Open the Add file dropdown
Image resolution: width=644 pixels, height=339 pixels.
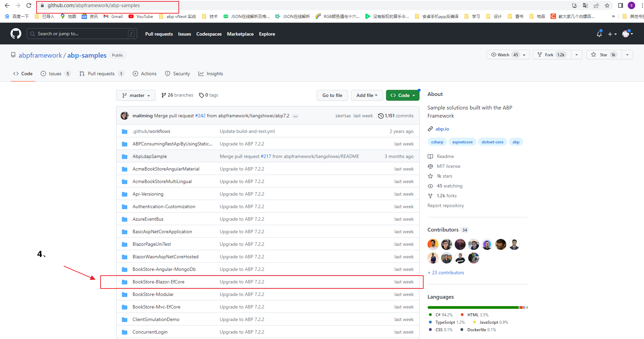click(x=367, y=95)
